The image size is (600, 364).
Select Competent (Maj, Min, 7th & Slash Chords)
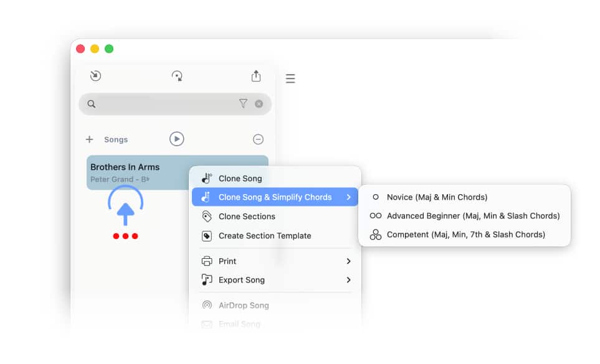tap(464, 235)
